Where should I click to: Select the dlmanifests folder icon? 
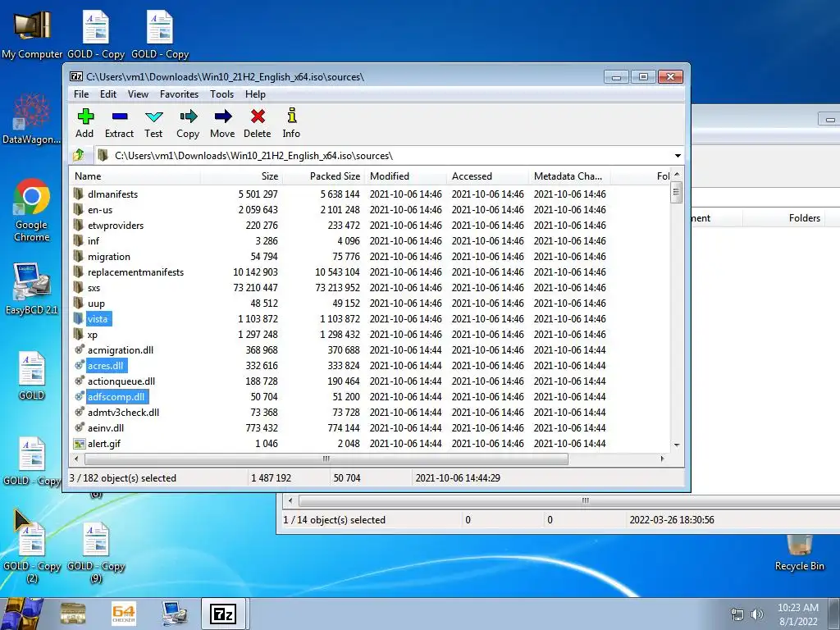click(x=79, y=194)
